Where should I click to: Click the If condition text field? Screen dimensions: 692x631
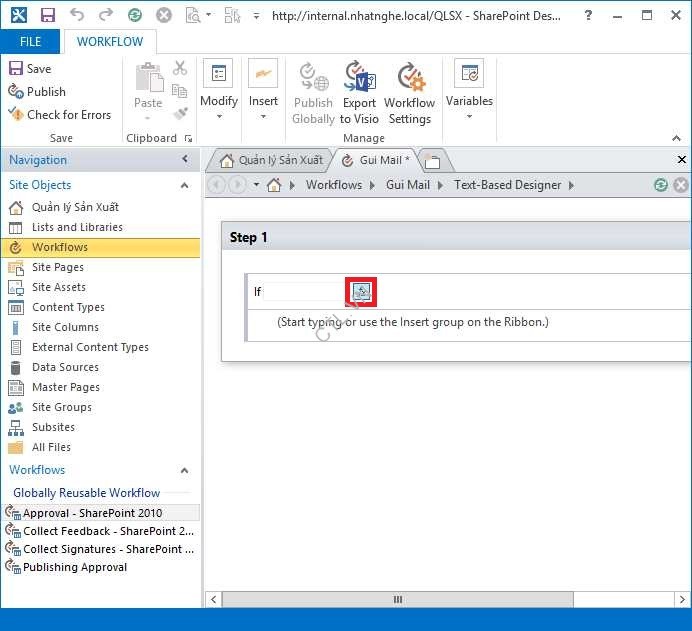coord(303,292)
